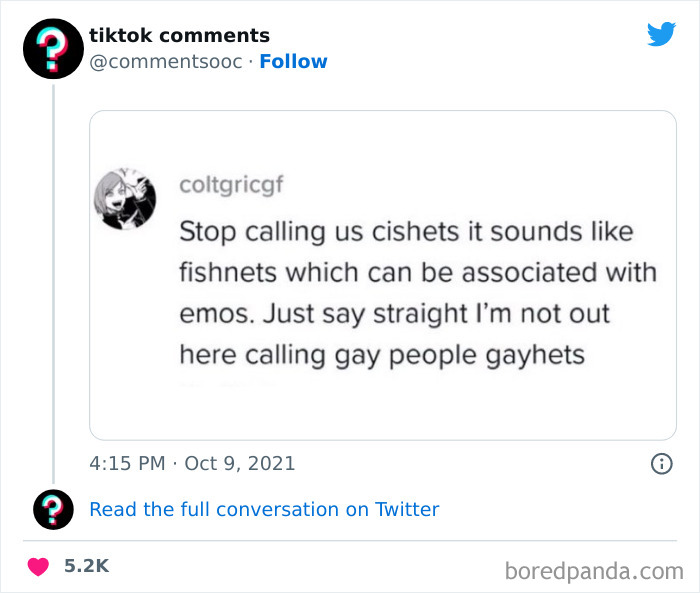Click the vertical thread connector line
Viewport: 700px width, 593px height.
[x=52, y=280]
